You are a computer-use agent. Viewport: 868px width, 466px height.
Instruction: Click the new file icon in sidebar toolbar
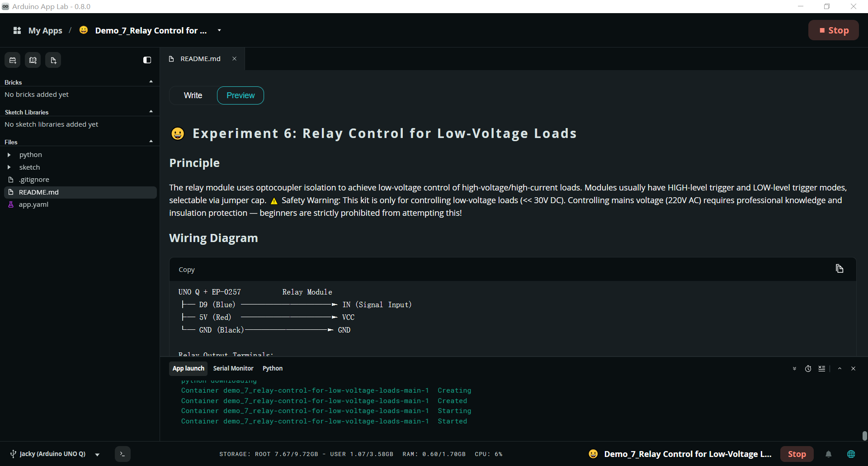(x=53, y=60)
